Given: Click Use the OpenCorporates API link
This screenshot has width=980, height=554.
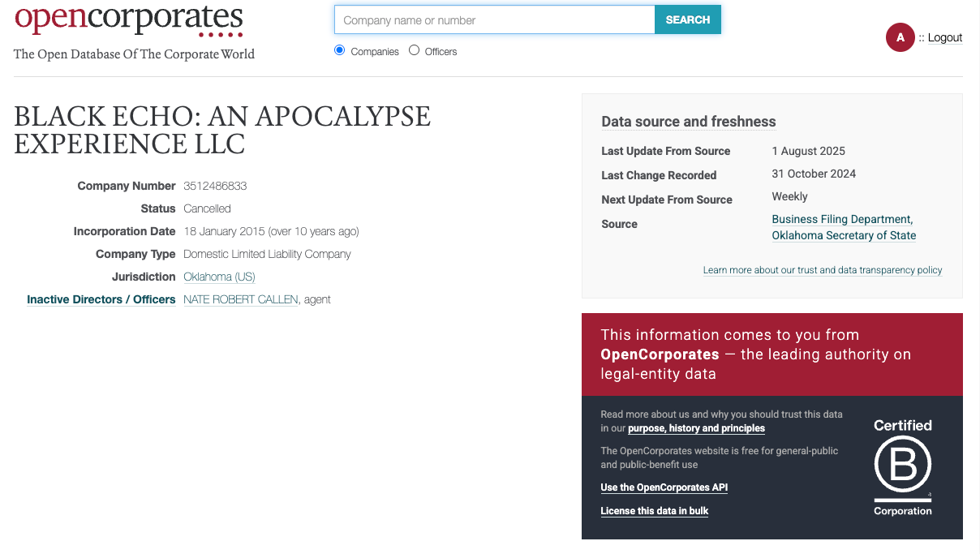Looking at the screenshot, I should pos(664,487).
